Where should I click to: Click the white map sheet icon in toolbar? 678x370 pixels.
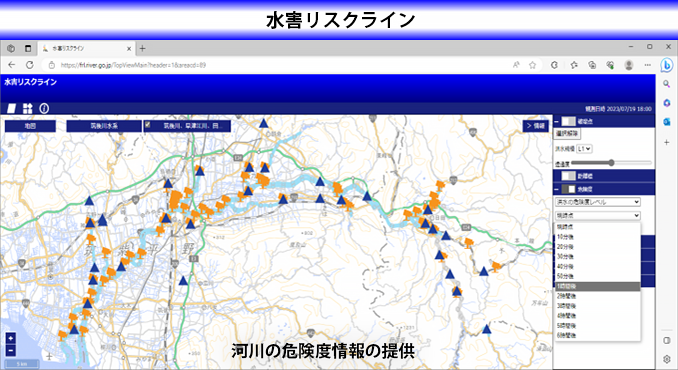coord(12,108)
